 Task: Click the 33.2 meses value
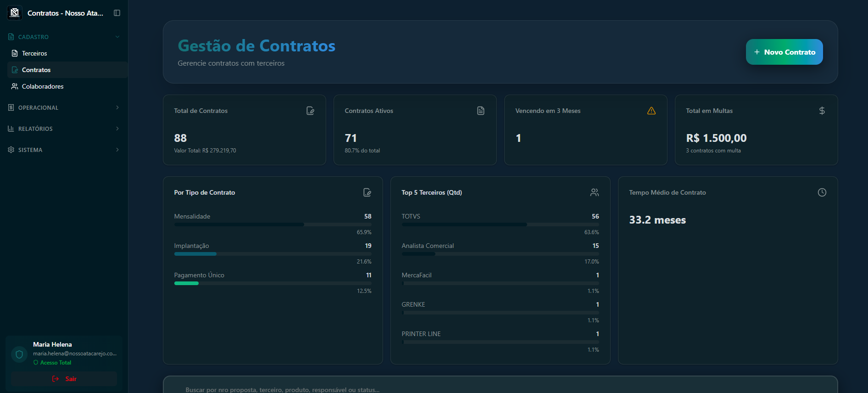[x=657, y=220]
